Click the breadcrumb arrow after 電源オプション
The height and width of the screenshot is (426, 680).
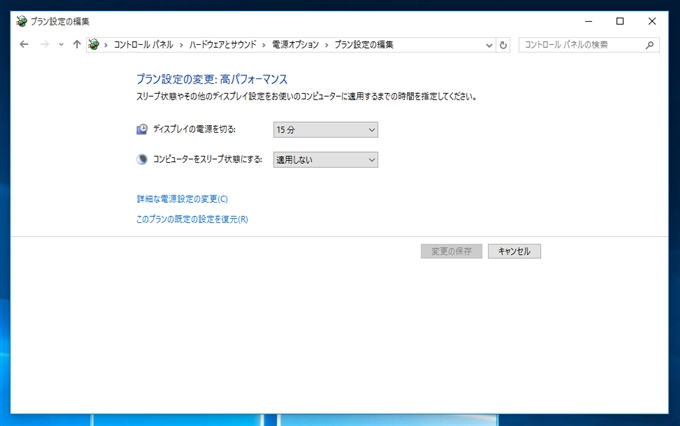coord(327,45)
